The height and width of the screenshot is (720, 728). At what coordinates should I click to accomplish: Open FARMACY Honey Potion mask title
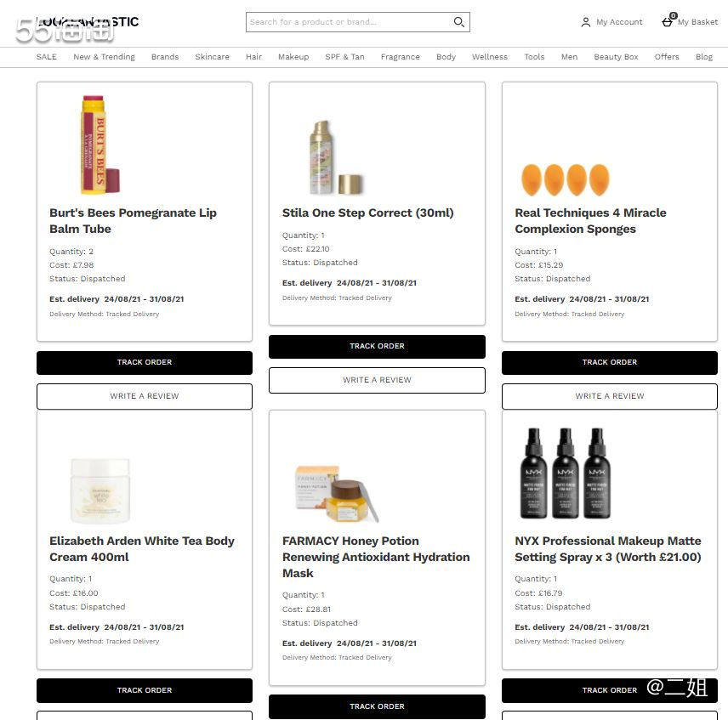[x=376, y=557]
